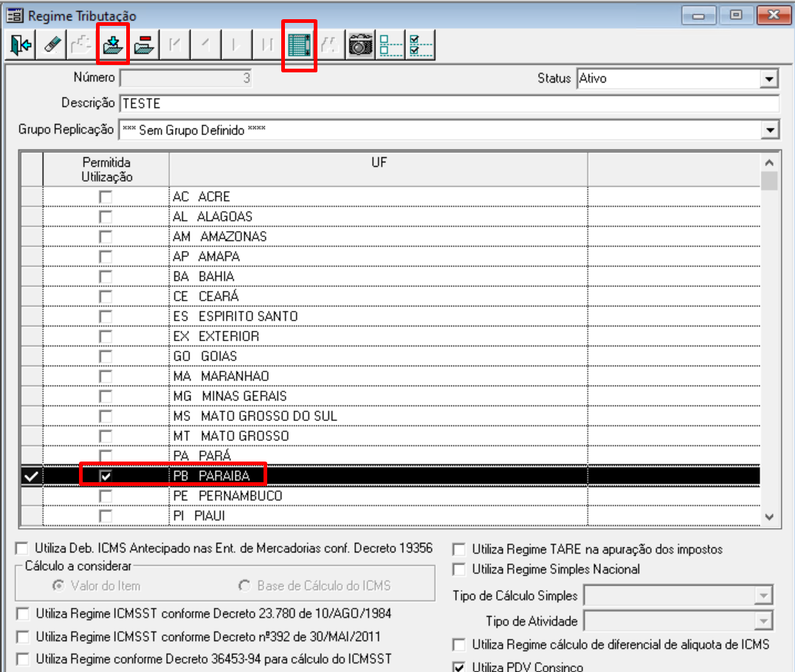The image size is (795, 672).
Task: Select the Valor do Item radio button
Action: [59, 586]
